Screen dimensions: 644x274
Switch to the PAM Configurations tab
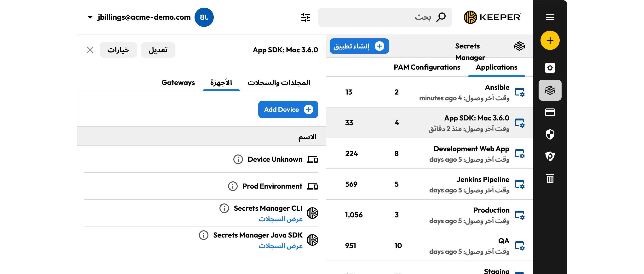(x=427, y=67)
